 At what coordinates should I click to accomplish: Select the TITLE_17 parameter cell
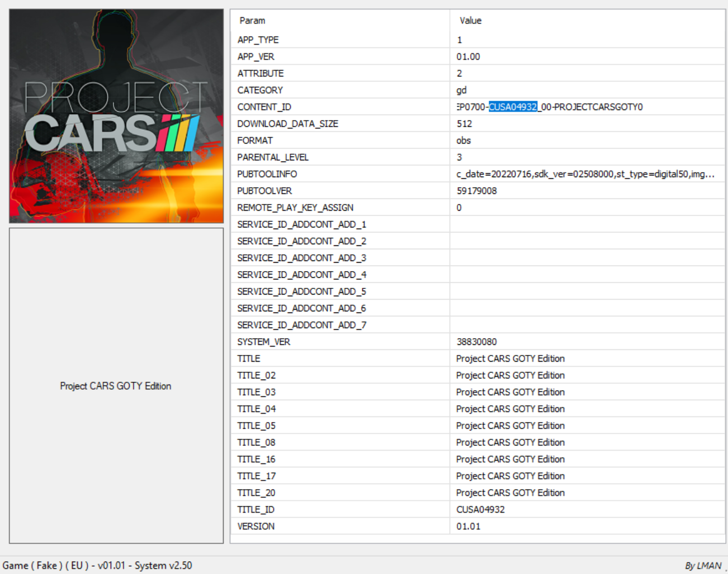click(x=340, y=476)
